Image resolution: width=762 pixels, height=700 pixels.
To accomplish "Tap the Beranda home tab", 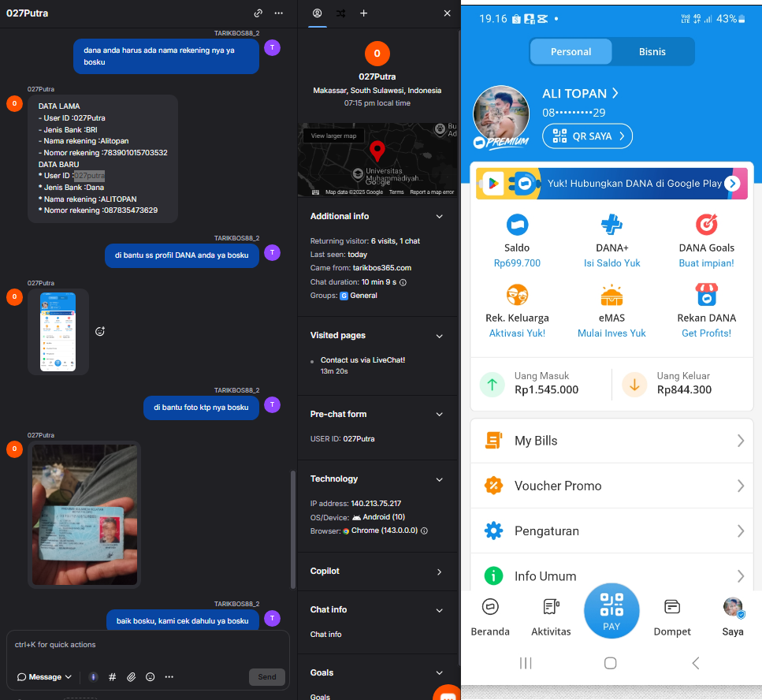I will (x=490, y=617).
